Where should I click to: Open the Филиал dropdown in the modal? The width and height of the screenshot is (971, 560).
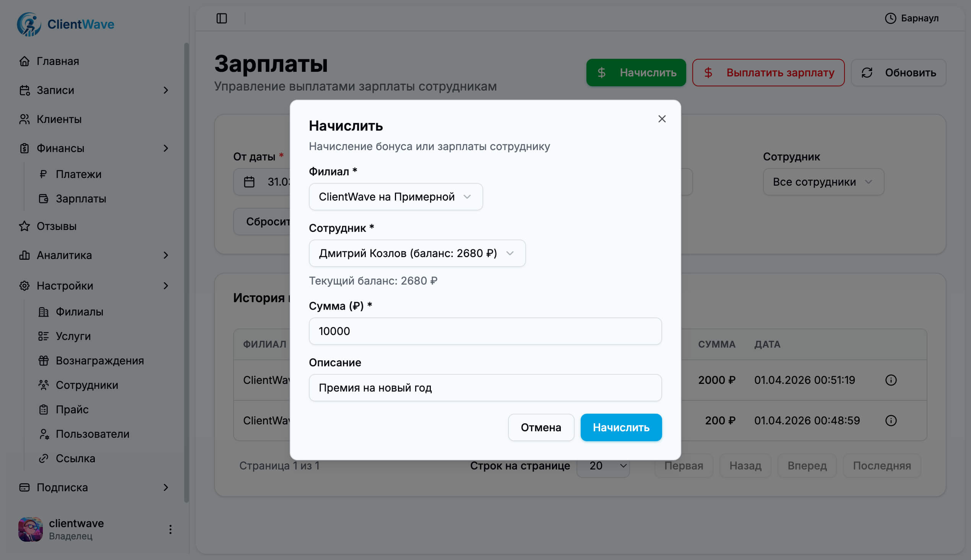(395, 197)
